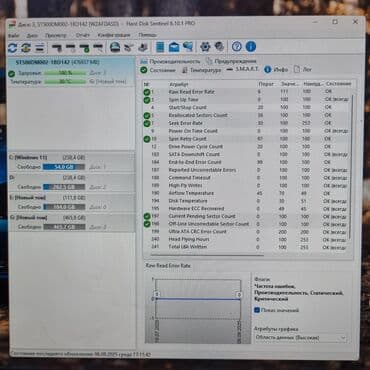370x370 pixels.
Task: Click the SMART table horizontal scrollbar
Action: 207,255
